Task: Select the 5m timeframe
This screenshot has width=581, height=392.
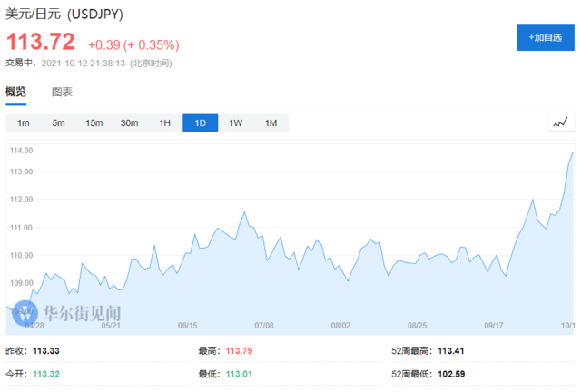Action: point(58,123)
